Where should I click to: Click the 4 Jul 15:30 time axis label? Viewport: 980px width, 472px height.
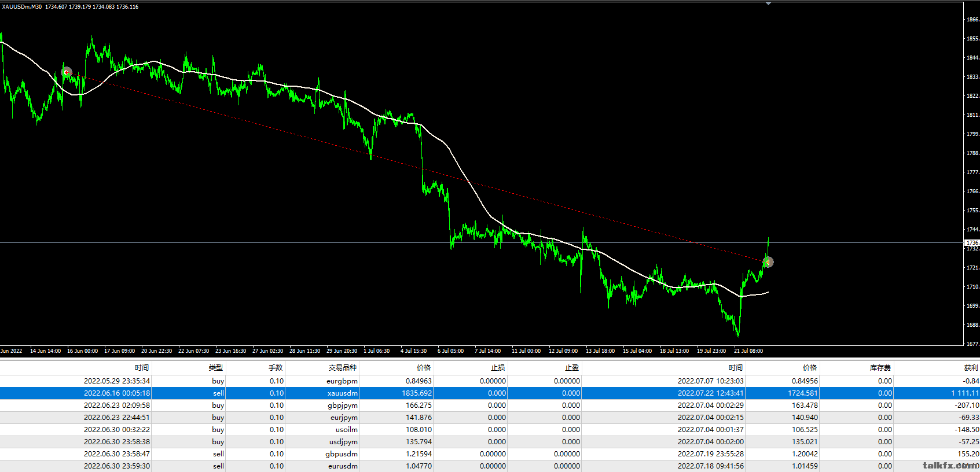413,351
